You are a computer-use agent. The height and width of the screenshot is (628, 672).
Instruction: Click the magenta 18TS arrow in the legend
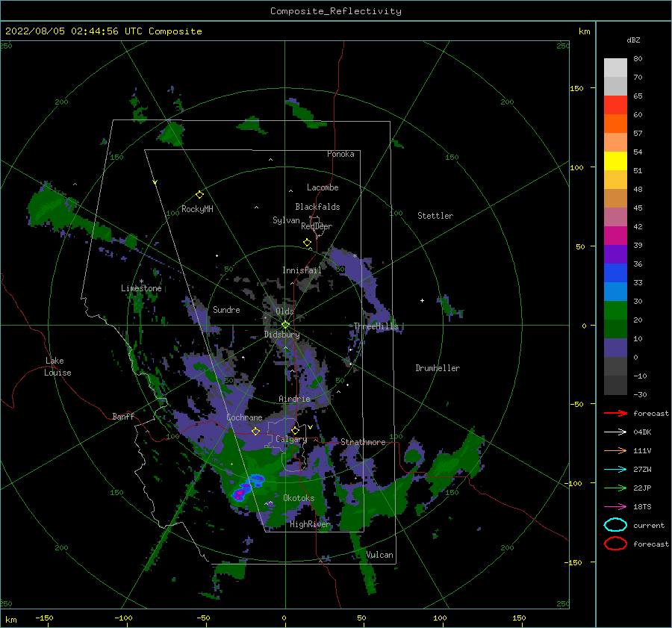[x=615, y=507]
